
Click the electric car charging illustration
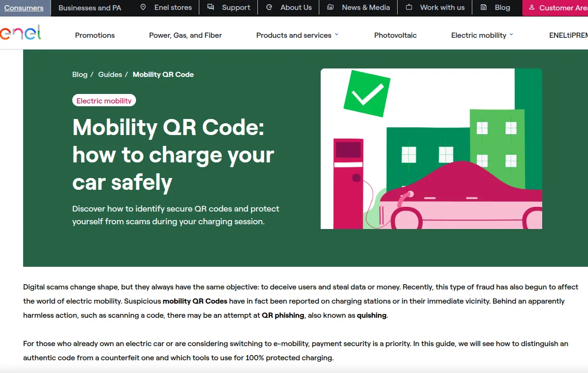[x=431, y=149]
